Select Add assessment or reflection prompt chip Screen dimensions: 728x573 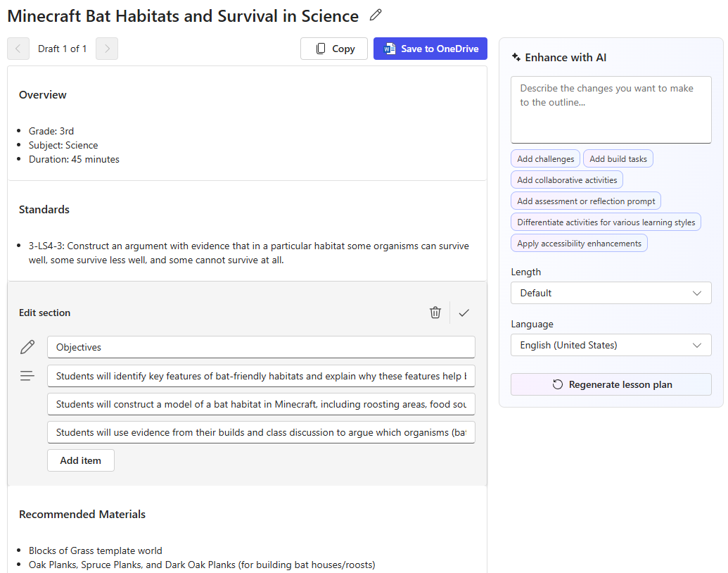[x=586, y=201]
